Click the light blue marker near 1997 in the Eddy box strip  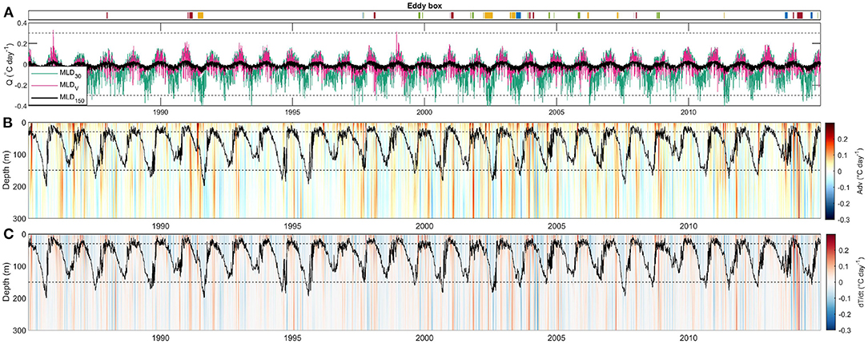coord(363,15)
